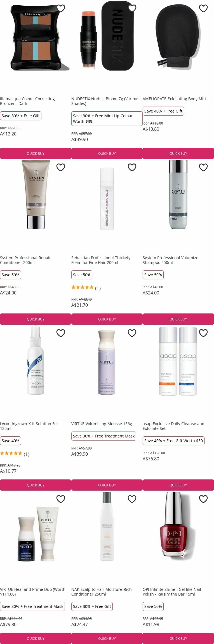The width and height of the screenshot is (214, 644).
Task: Wishlist the OPI Infinite Shine nail polish
Action: [203, 499]
